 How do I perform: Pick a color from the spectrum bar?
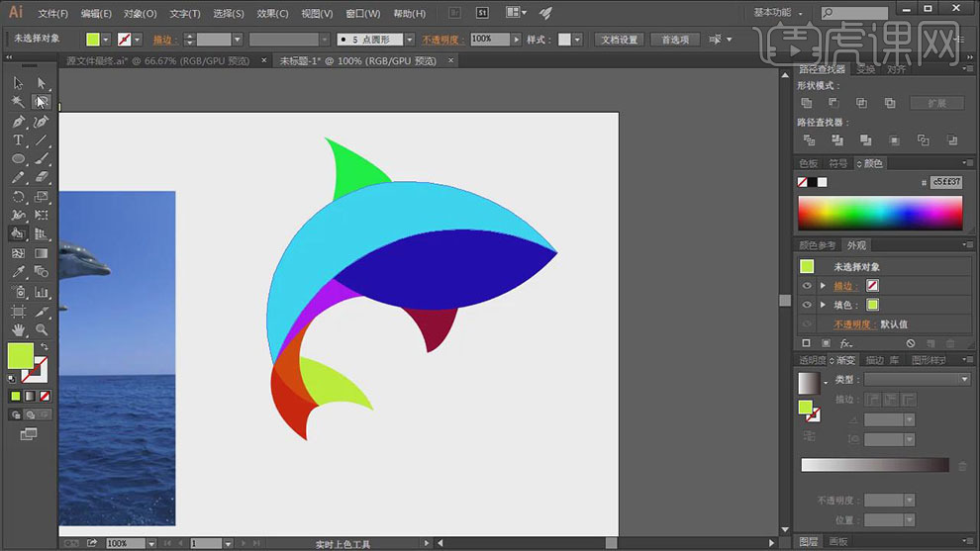coord(880,213)
